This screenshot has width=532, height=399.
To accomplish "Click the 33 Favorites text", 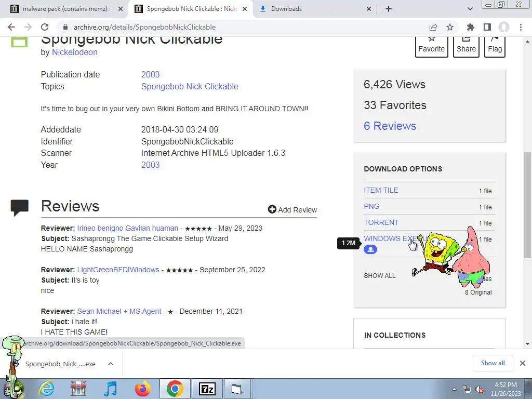I will click(395, 105).
